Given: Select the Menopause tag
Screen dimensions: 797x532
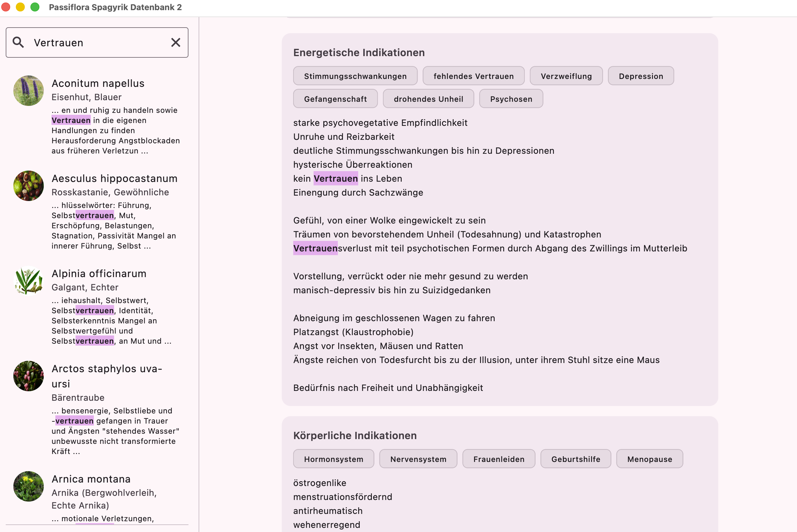Looking at the screenshot, I should [x=649, y=459].
